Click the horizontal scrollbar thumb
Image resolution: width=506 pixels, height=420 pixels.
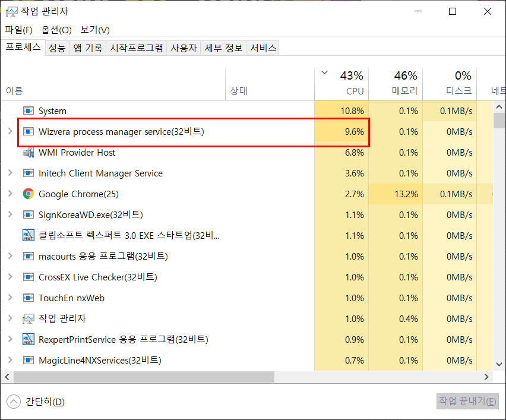(144, 377)
